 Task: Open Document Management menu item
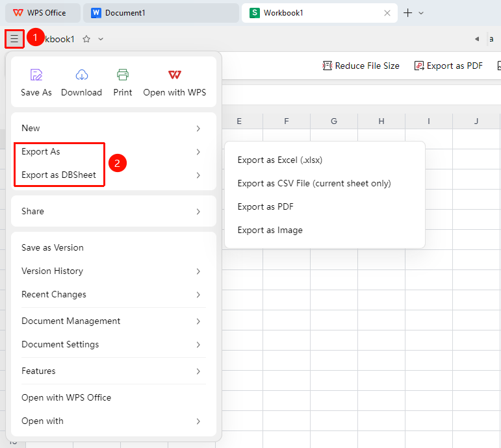pos(114,321)
